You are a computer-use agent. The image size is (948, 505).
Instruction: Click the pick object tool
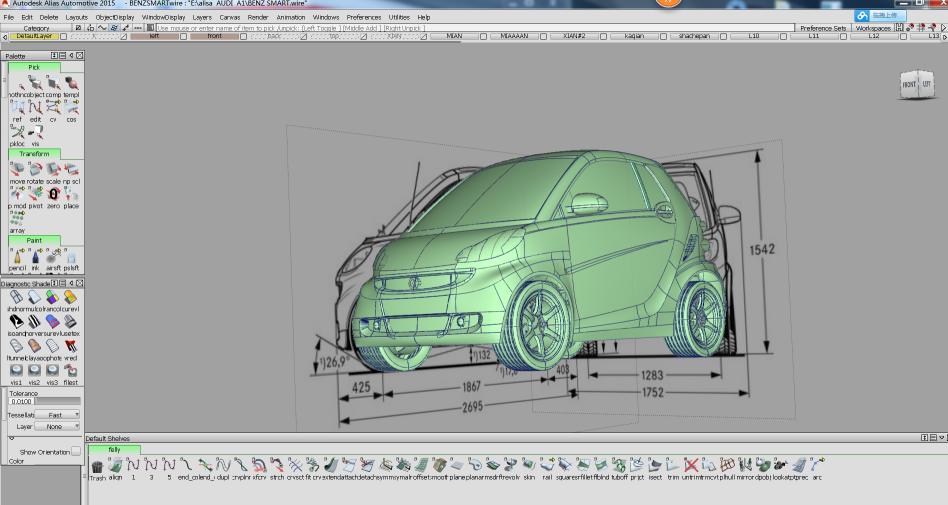[35, 83]
